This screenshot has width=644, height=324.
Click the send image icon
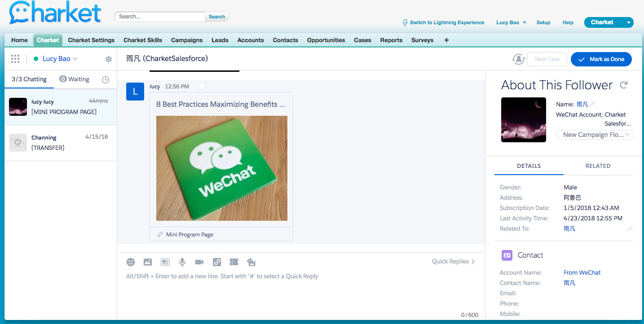tap(147, 262)
